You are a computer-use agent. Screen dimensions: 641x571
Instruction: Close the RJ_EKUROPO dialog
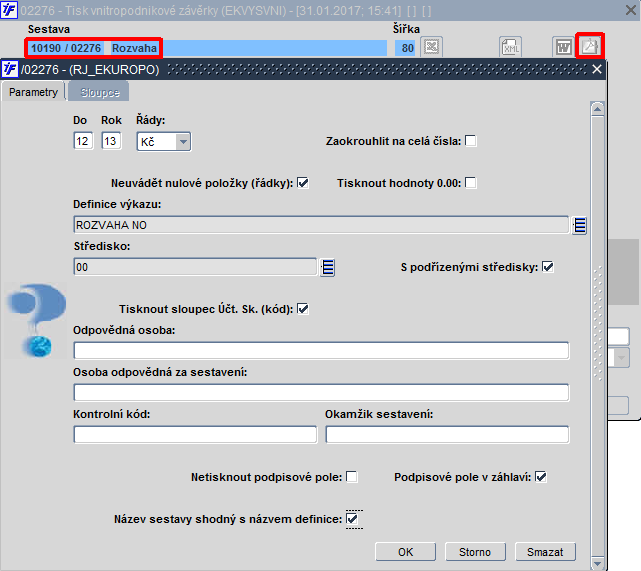(597, 69)
